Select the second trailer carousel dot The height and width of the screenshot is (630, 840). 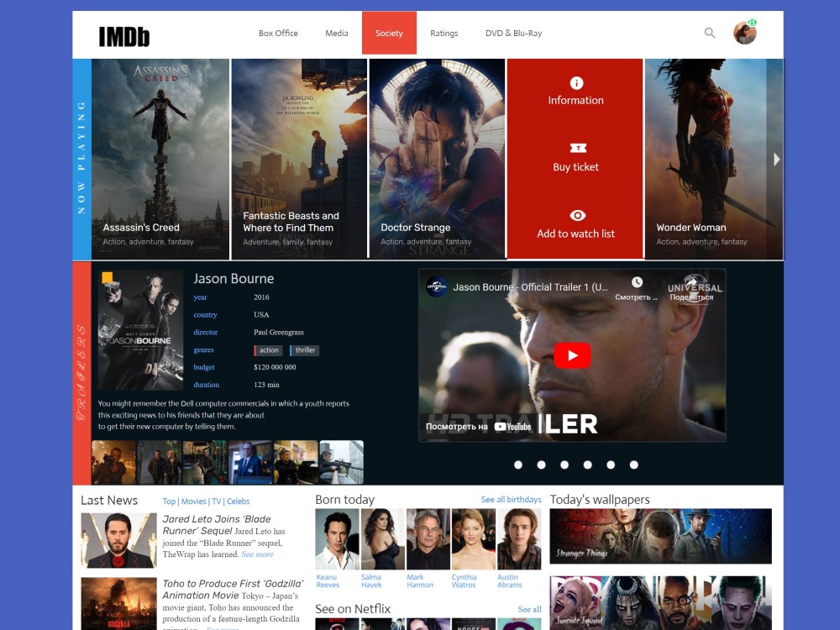[x=541, y=465]
